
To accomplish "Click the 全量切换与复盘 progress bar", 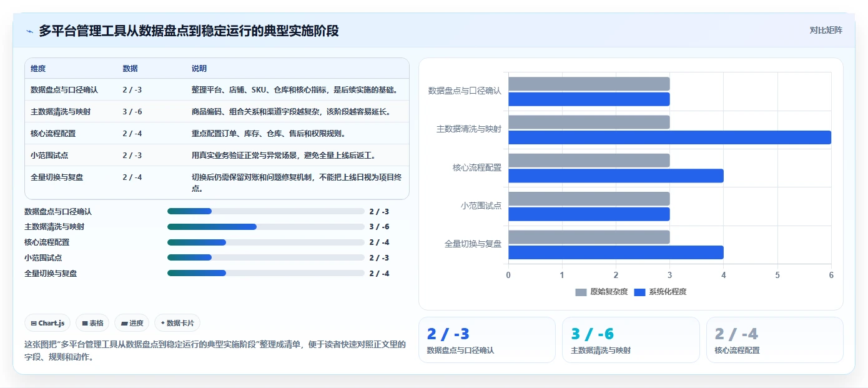I will [x=266, y=273].
